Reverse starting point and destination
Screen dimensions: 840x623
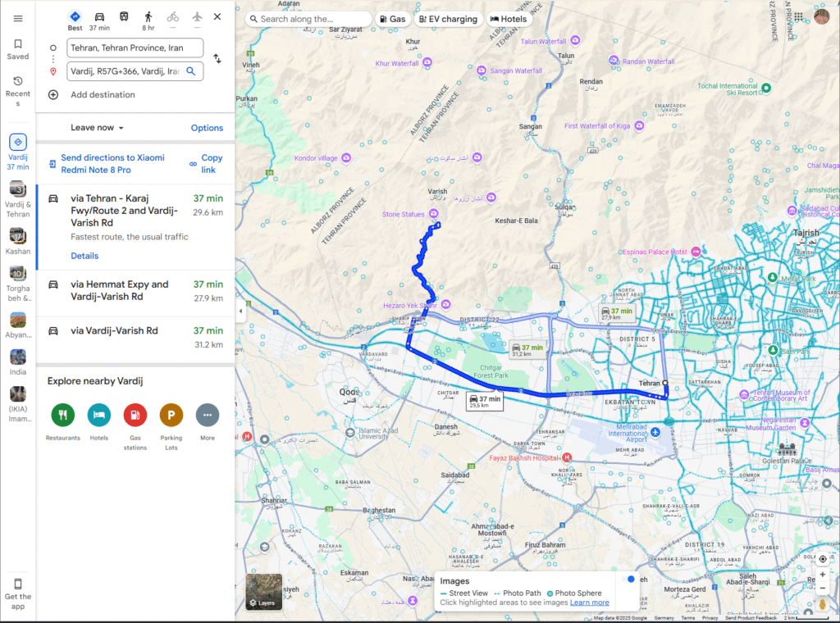pos(217,58)
